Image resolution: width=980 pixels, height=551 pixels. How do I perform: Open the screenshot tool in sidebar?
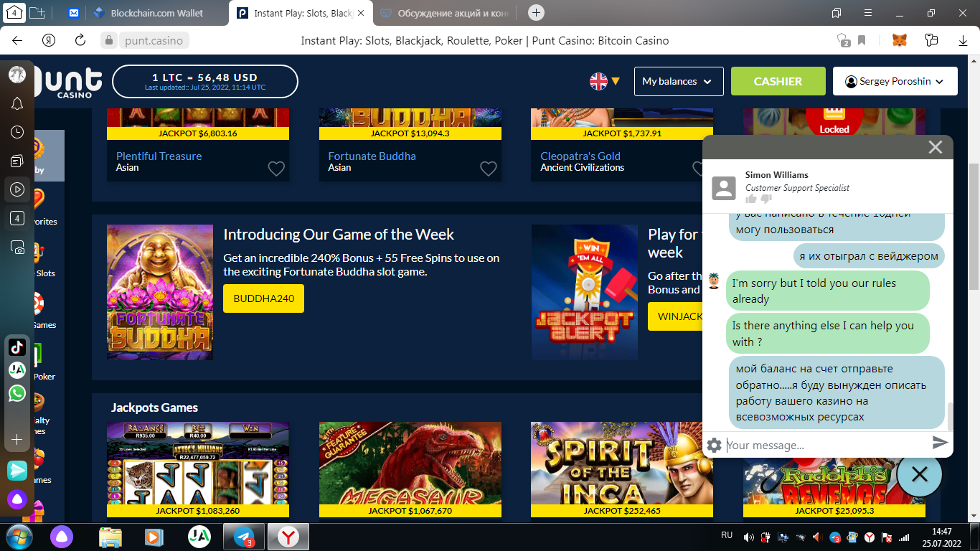(x=17, y=248)
